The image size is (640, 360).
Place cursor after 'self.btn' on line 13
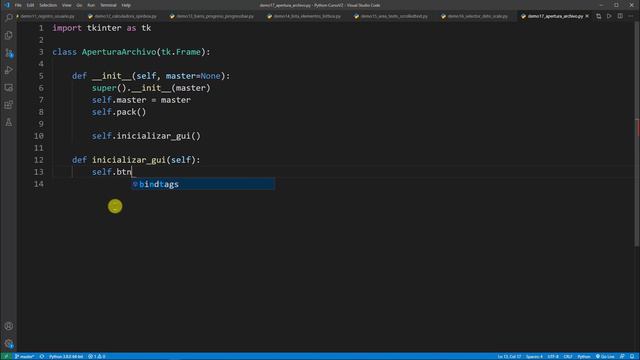[131, 172]
